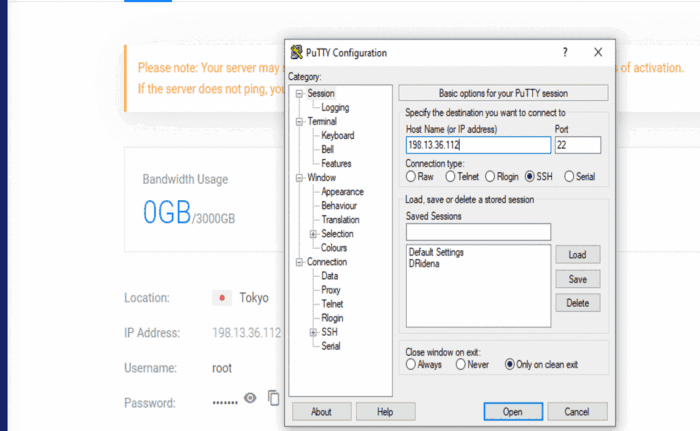700x431 pixels.
Task: Click the Saved Sessions name field
Action: (x=478, y=232)
